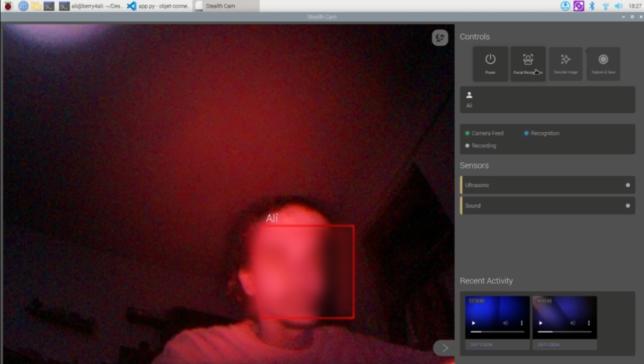
Task: Open the 17:15:50 recording thumbnail
Action: [498, 317]
